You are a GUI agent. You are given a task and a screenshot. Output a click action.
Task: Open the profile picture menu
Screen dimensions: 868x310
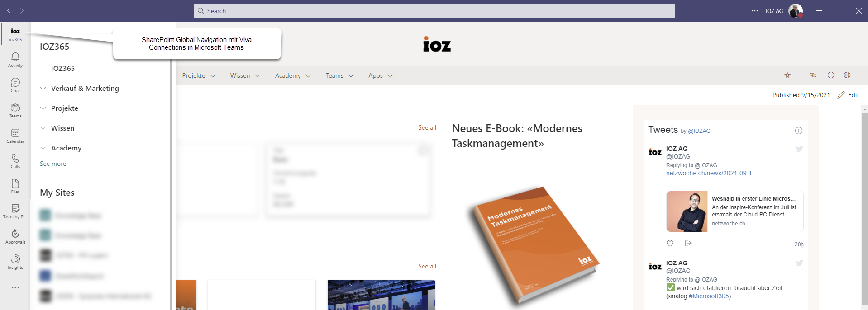tap(796, 11)
